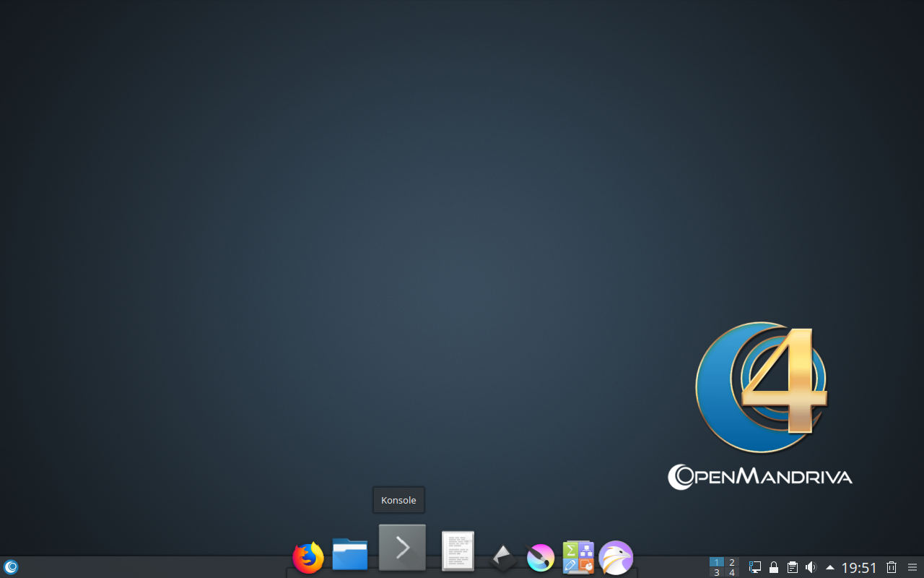
Task: Click the dark diamond-shaped dock icon
Action: coord(502,557)
